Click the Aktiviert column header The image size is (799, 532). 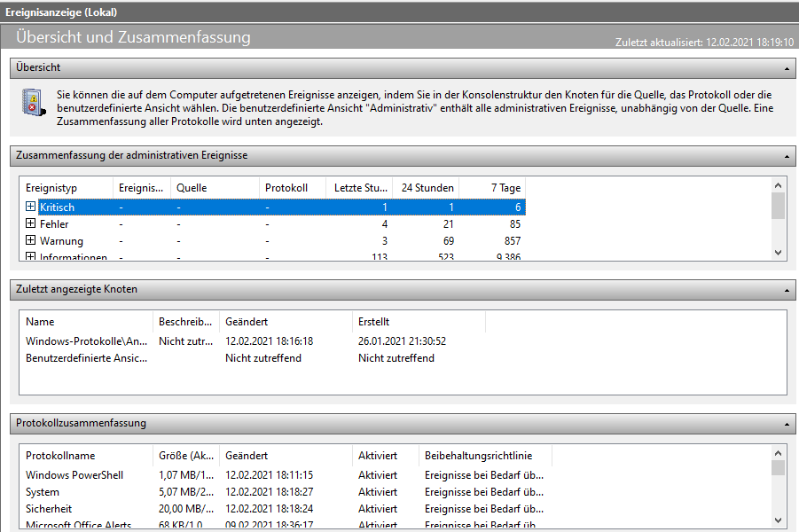coord(385,456)
